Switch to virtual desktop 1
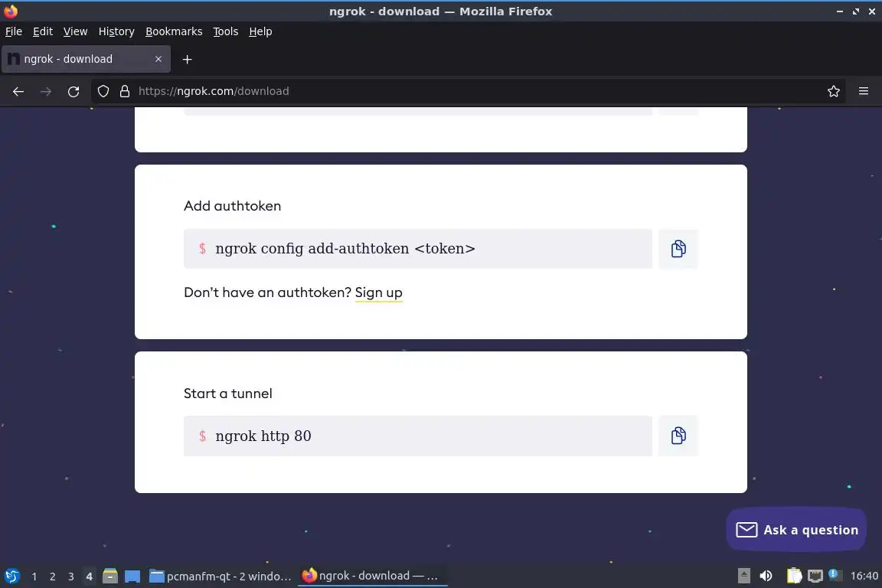This screenshot has height=588, width=882. tap(34, 577)
